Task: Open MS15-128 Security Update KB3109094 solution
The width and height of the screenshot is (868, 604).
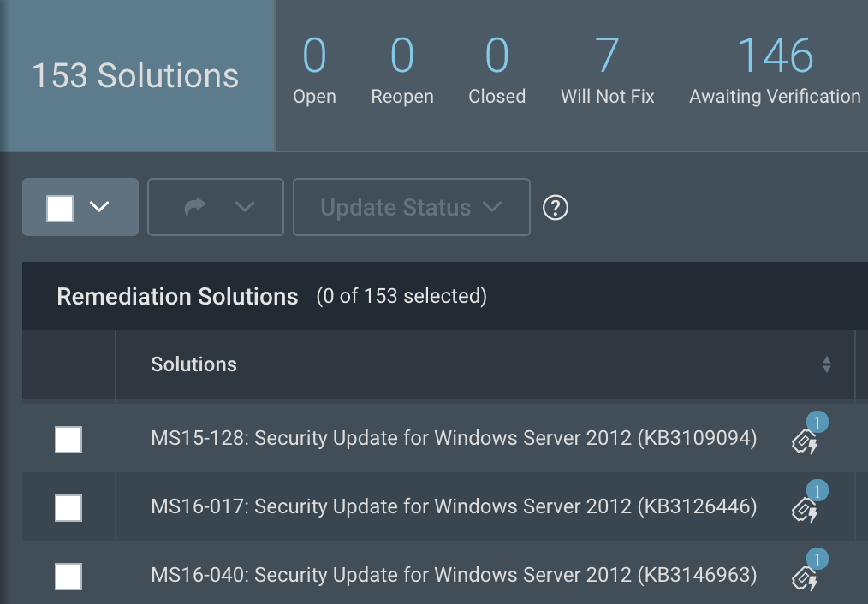Action: pos(454,439)
